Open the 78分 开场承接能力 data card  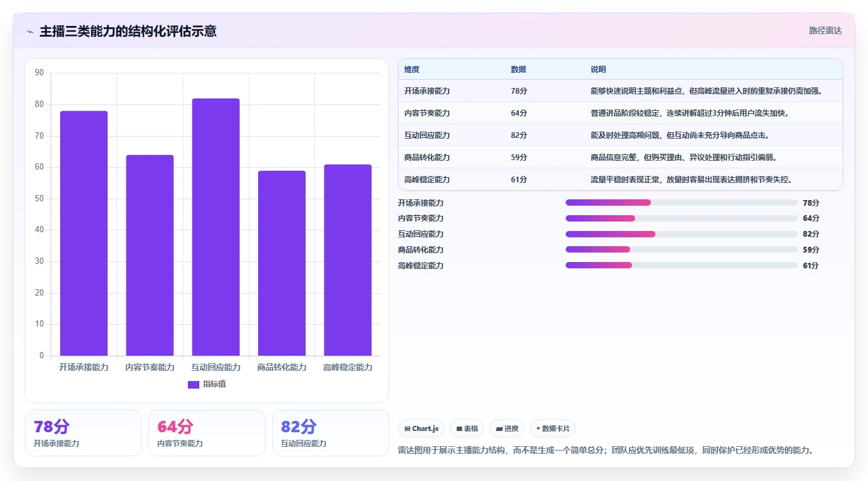pos(83,433)
